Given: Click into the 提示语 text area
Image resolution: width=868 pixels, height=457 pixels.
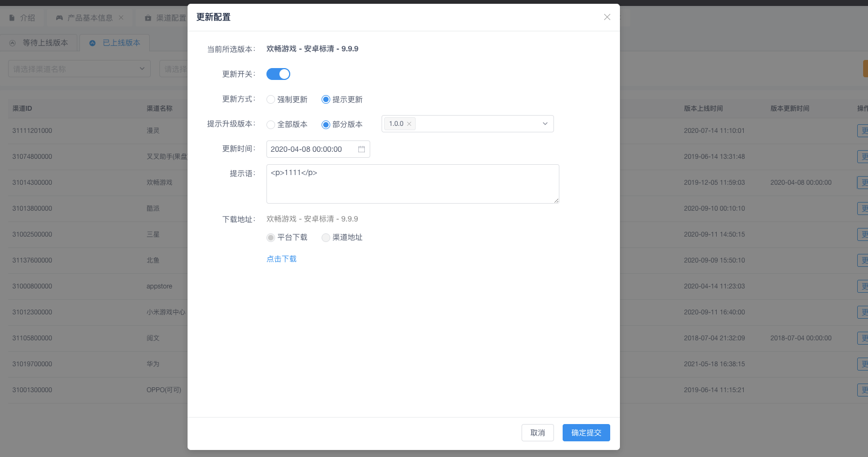Looking at the screenshot, I should point(412,184).
